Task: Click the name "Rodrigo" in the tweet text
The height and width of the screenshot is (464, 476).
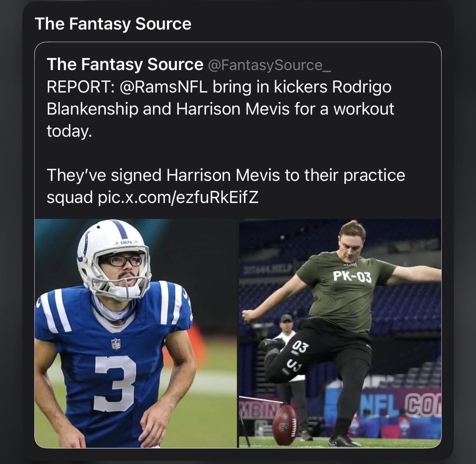Action: (x=362, y=87)
